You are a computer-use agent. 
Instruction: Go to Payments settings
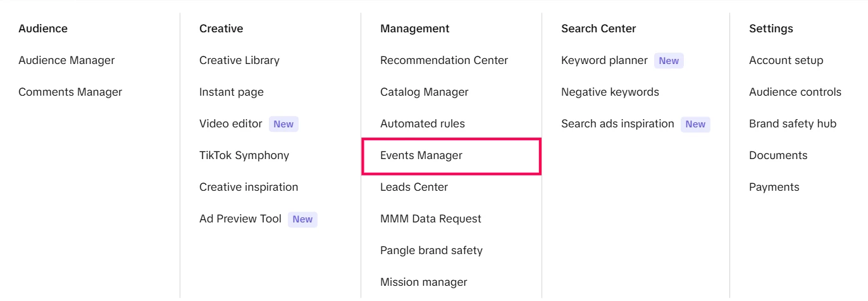(774, 187)
